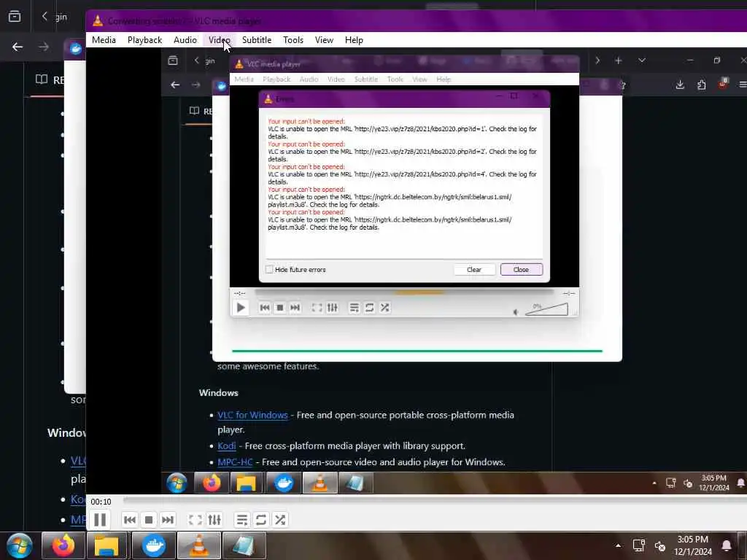Click the 00:10 elapsed time label
This screenshot has height=560, width=747.
101,502
